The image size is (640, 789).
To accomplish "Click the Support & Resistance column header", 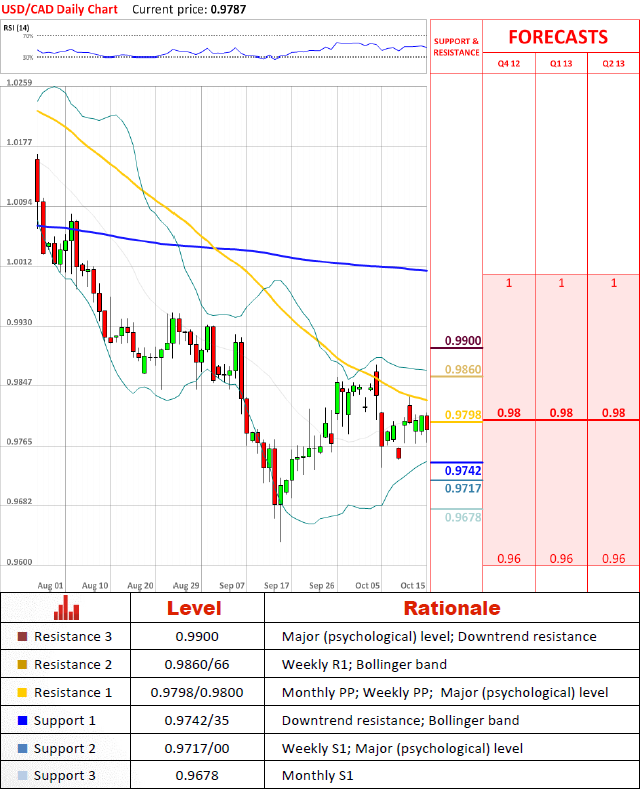I will click(x=456, y=46).
